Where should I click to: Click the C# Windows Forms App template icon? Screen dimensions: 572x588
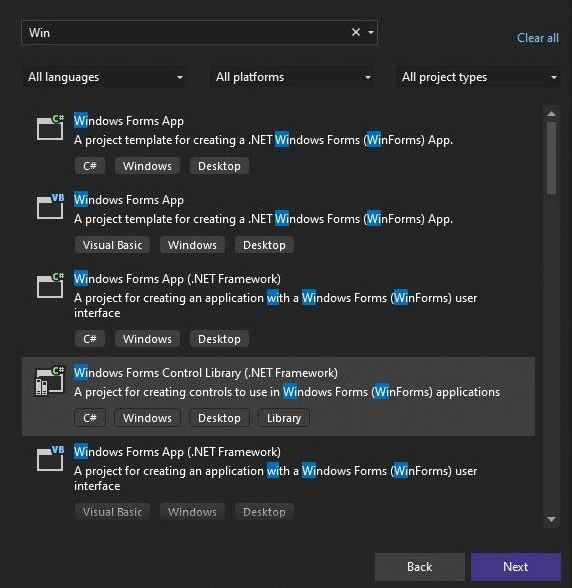point(50,127)
